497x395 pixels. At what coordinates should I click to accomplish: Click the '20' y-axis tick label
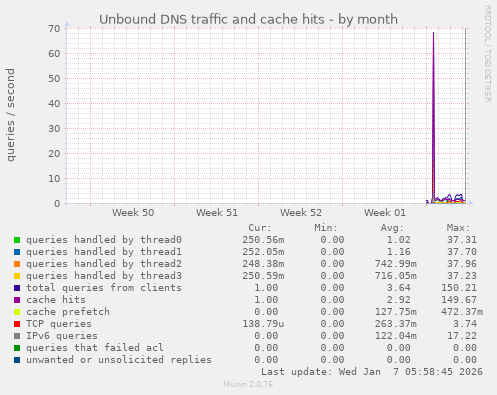pyautogui.click(x=54, y=153)
